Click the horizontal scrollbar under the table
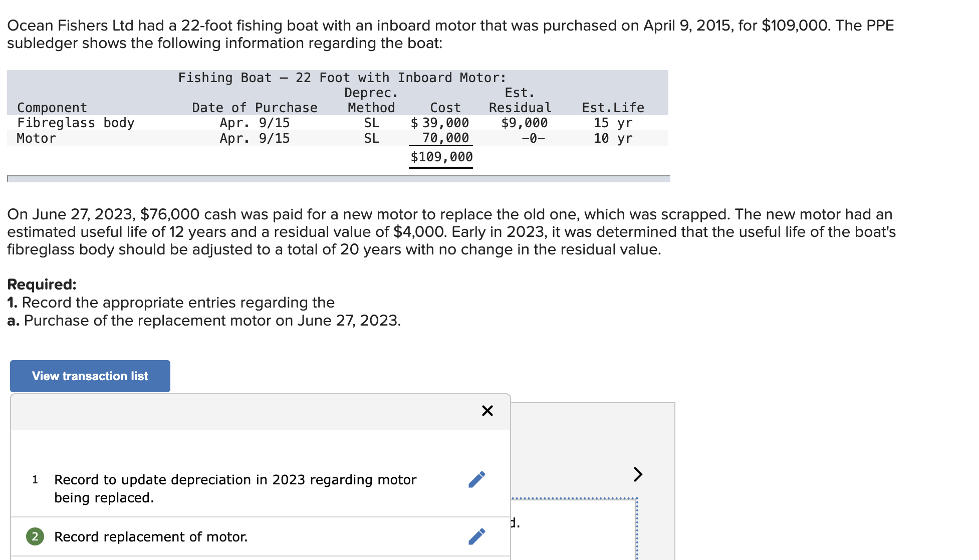 click(338, 179)
